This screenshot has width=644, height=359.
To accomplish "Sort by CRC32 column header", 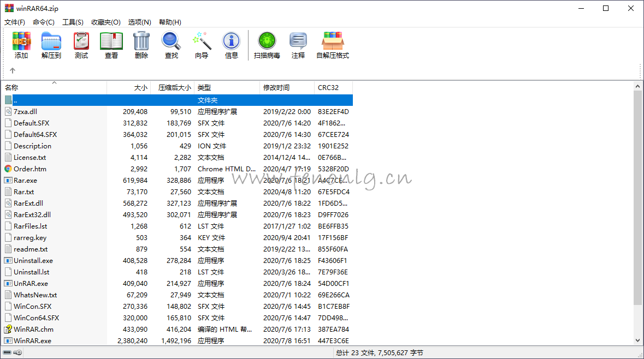I will tap(333, 87).
